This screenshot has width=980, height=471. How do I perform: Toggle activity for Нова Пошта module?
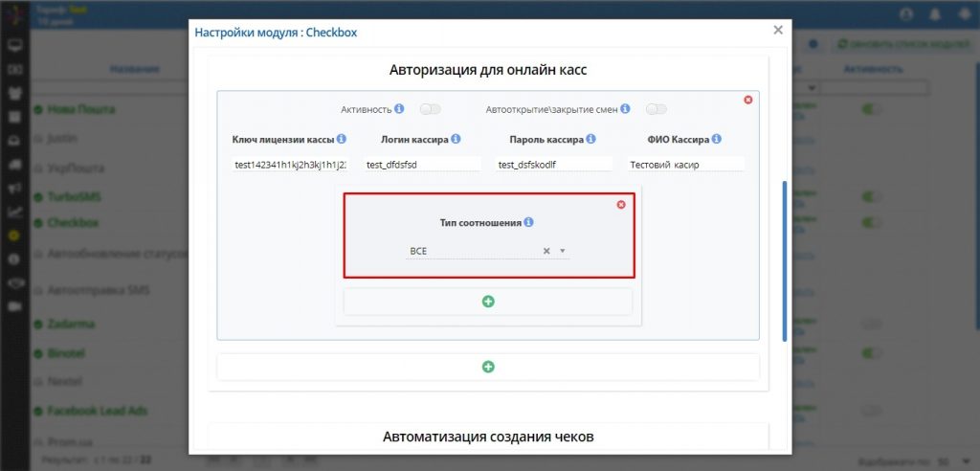pyautogui.click(x=872, y=109)
